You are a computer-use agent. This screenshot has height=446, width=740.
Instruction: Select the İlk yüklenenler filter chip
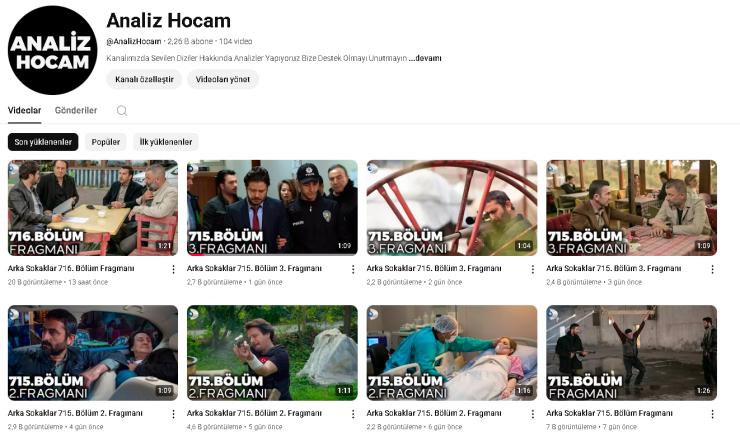[x=166, y=142]
